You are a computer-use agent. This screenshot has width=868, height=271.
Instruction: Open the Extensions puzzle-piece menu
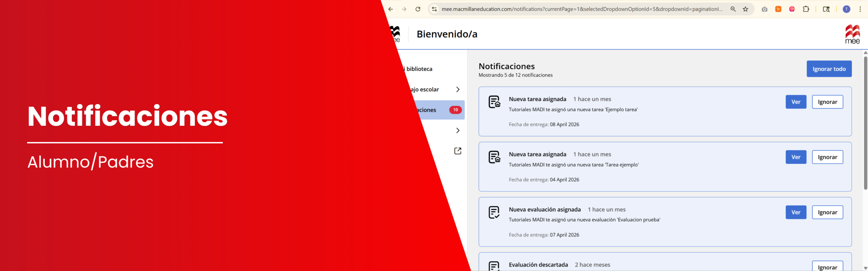[806, 9]
